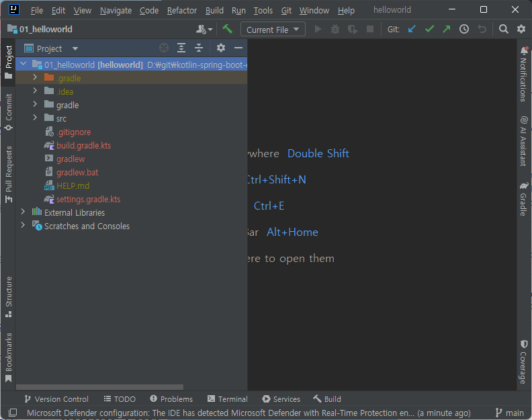Image resolution: width=532 pixels, height=420 pixels.
Task: Open the Git menu
Action: coord(286,11)
